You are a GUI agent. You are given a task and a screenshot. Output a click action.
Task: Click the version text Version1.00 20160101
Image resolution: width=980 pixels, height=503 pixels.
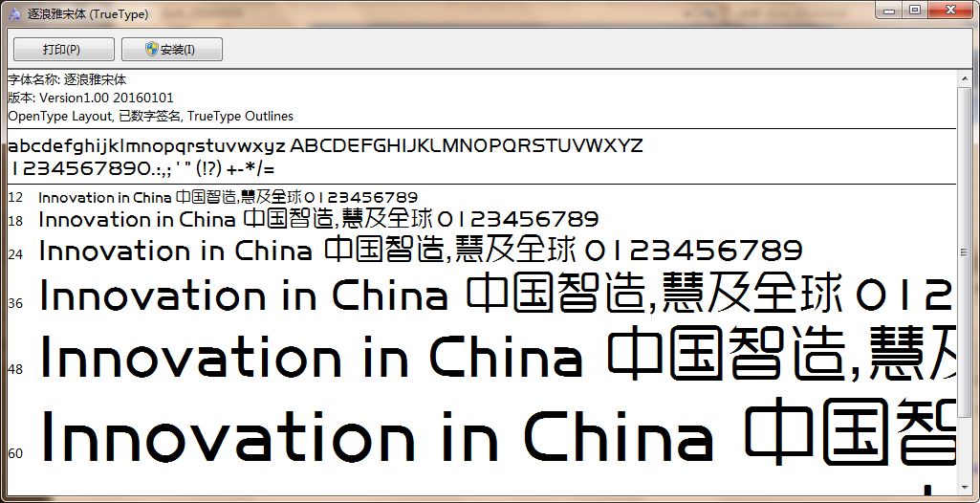point(106,98)
